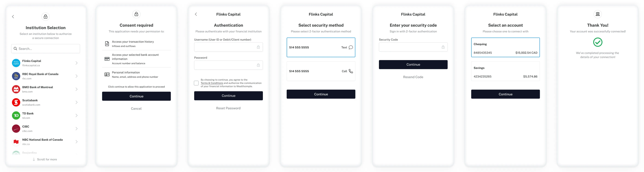Click the Reset Password link

pos(228,108)
